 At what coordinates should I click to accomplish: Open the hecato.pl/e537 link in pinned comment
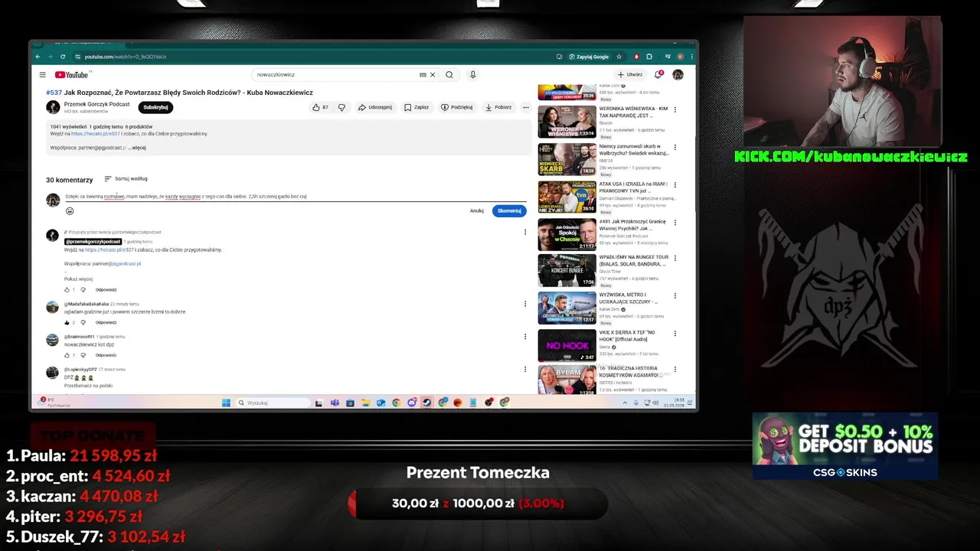(109, 250)
